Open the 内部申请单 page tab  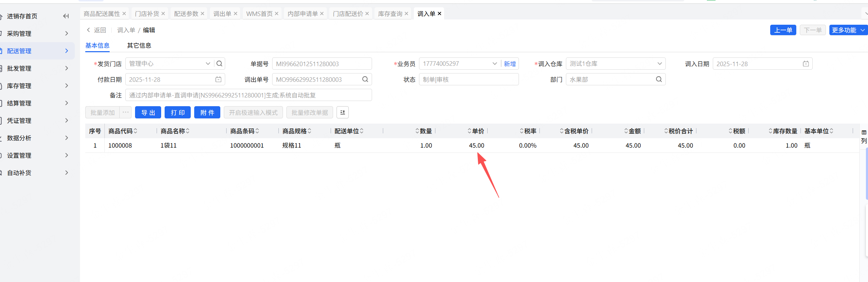(303, 14)
